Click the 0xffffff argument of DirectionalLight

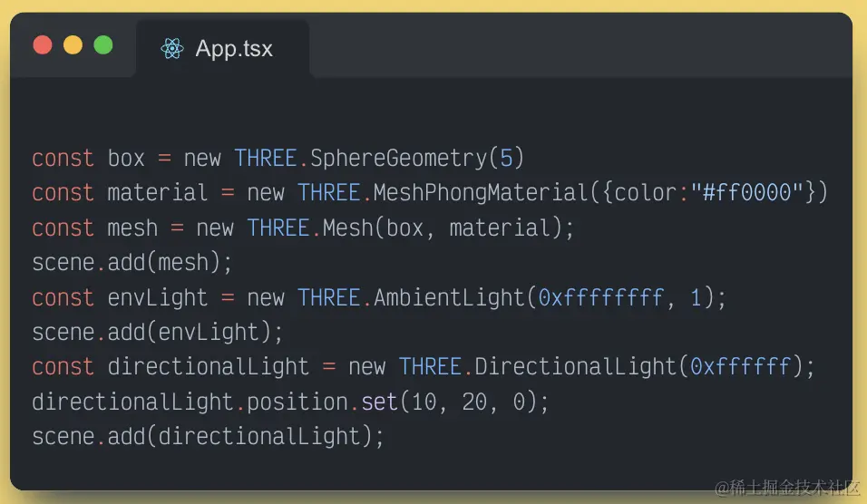(x=740, y=366)
